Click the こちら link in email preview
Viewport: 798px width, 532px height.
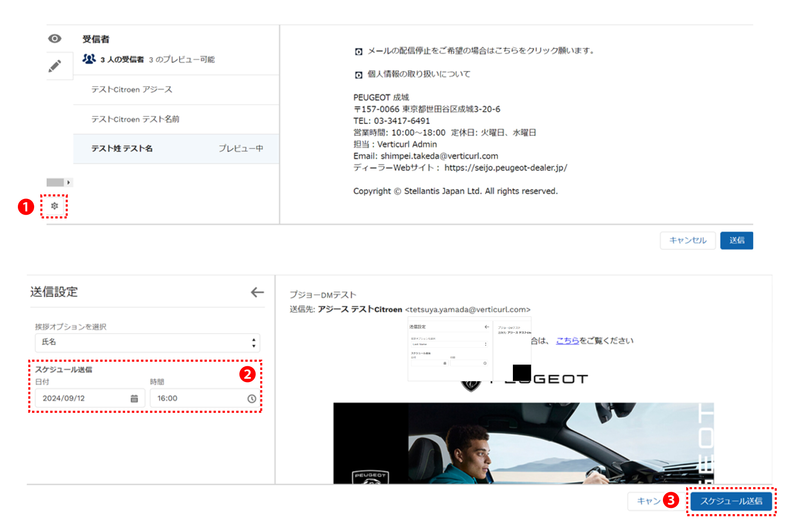coord(567,341)
